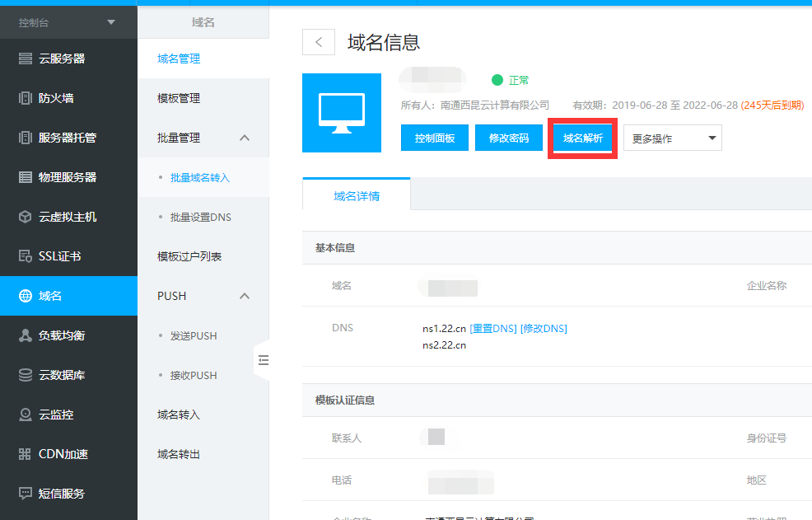Collapse the PUSH section chevron
The height and width of the screenshot is (520, 812).
[245, 296]
